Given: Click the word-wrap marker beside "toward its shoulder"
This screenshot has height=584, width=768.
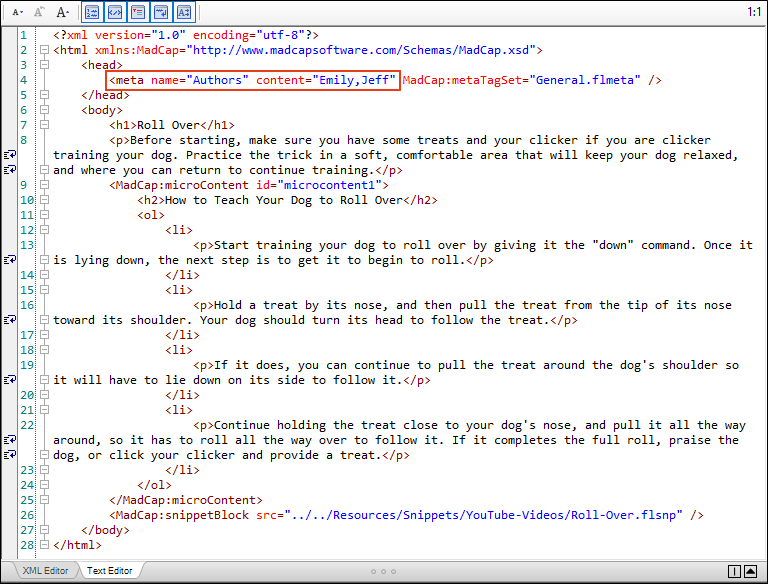Looking at the screenshot, I should [10, 319].
